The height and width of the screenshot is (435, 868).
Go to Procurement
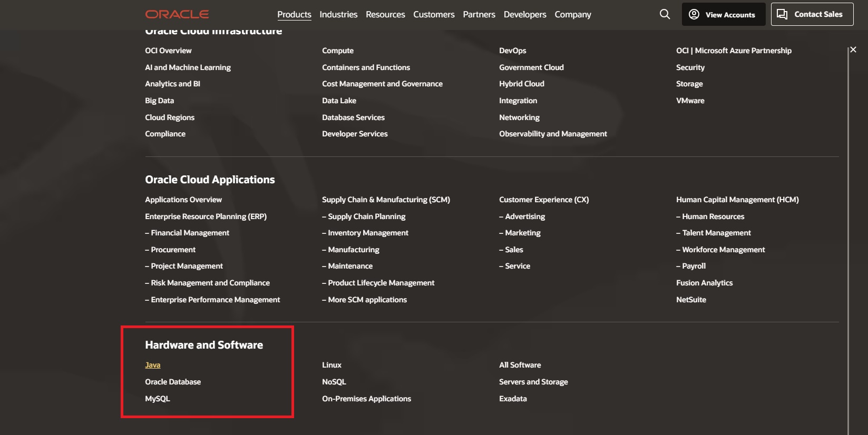[170, 250]
